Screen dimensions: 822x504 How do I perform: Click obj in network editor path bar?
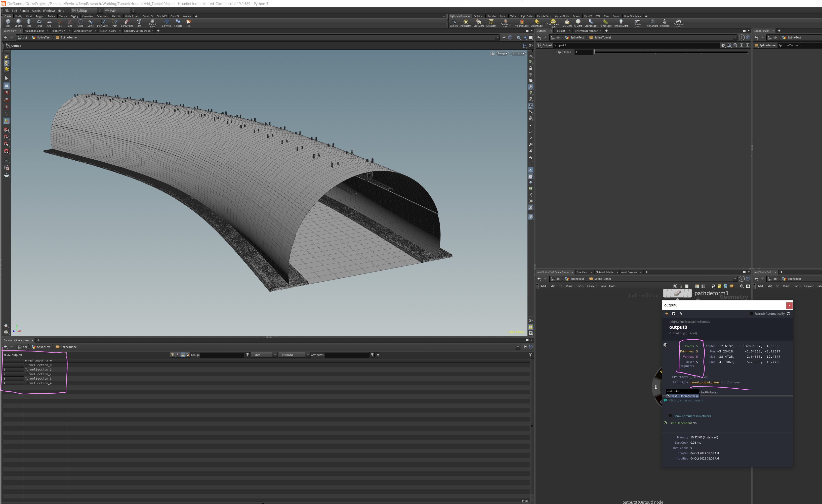[x=558, y=279]
